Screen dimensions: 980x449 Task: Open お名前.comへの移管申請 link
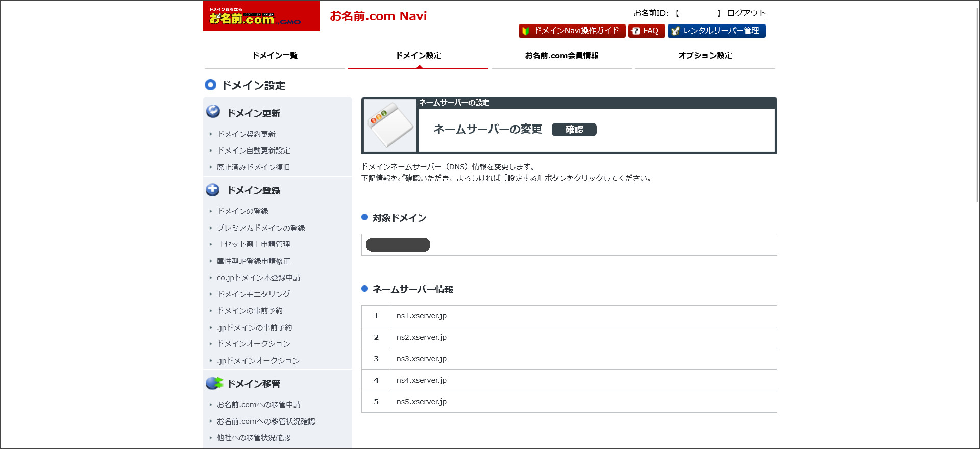pos(259,405)
